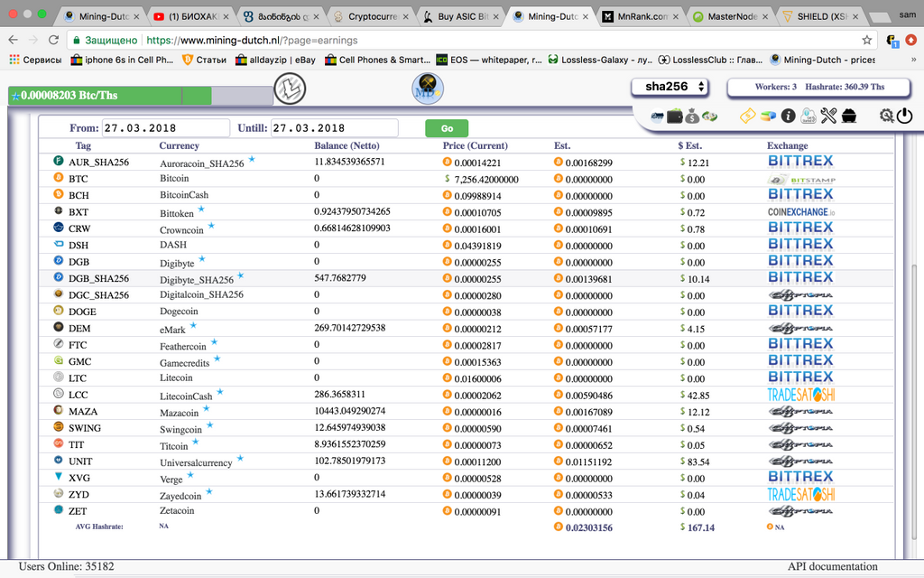The height and width of the screenshot is (578, 924).
Task: Click the mining cart icon
Action: point(848,117)
